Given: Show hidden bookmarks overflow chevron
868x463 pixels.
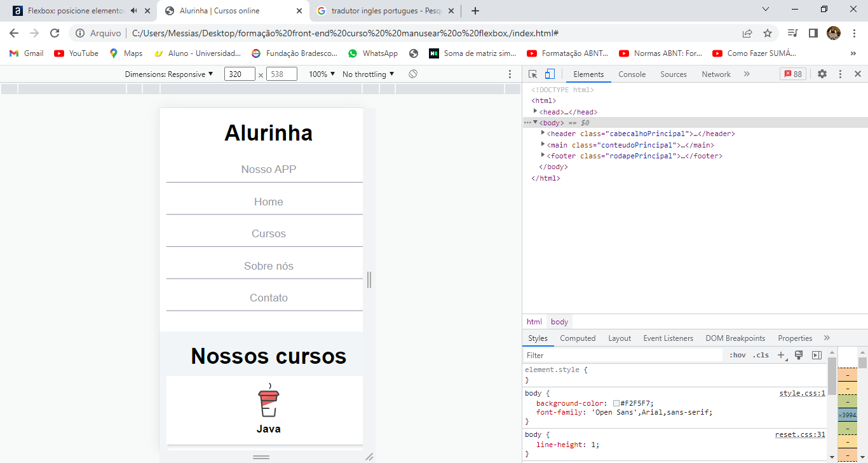Looking at the screenshot, I should point(853,53).
